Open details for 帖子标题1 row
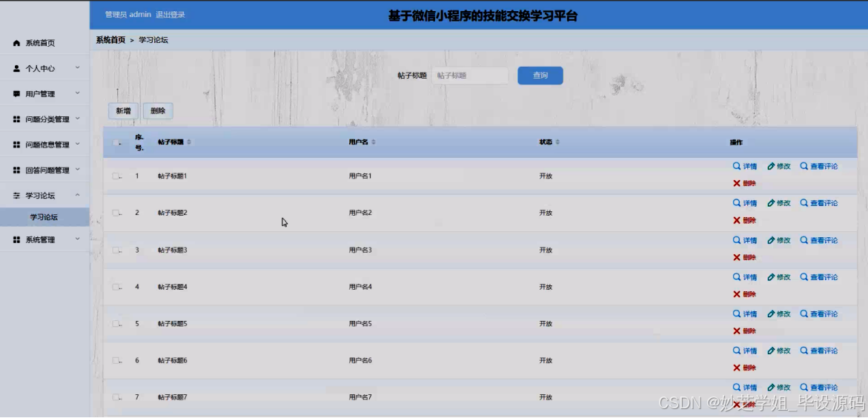868x418 pixels. coord(744,166)
